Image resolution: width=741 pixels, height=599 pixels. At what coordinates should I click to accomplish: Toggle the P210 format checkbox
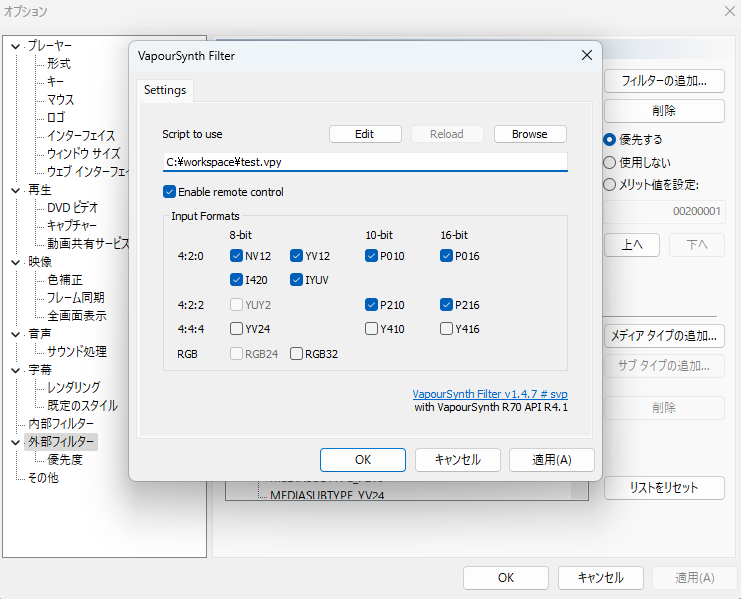click(x=371, y=305)
